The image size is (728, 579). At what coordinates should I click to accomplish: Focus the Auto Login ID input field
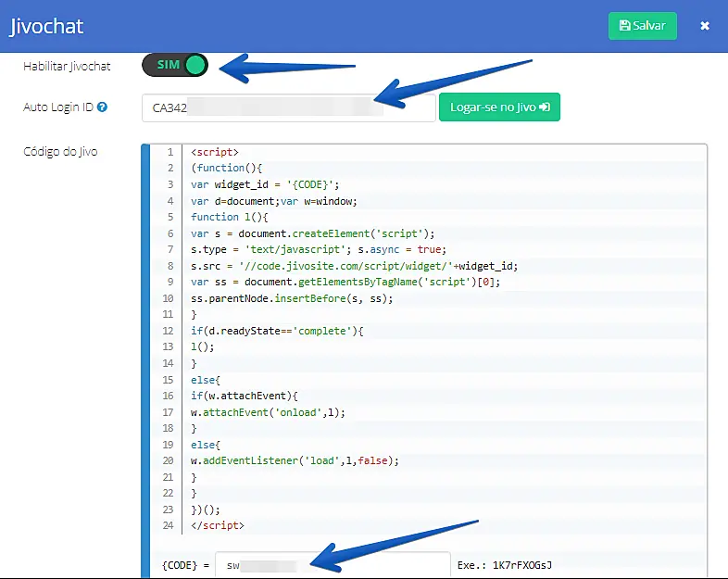tap(288, 107)
